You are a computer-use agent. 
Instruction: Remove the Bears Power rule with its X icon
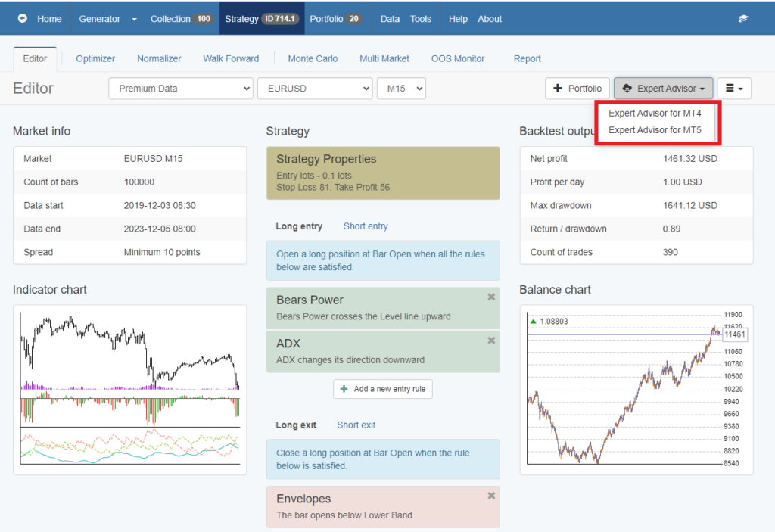(x=490, y=297)
